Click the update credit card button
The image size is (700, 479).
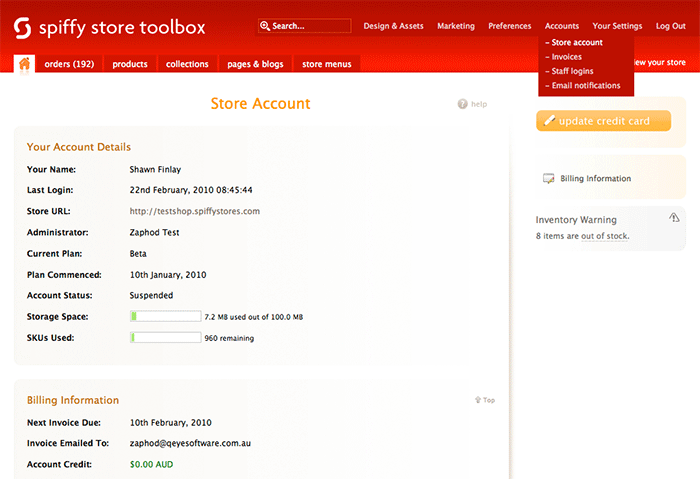[603, 121]
